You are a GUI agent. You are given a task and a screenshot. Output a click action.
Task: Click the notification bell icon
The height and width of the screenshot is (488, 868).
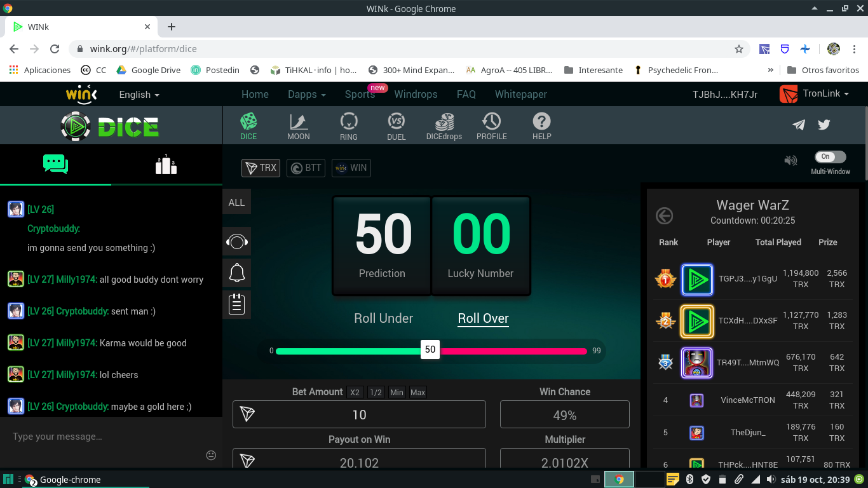pos(236,273)
